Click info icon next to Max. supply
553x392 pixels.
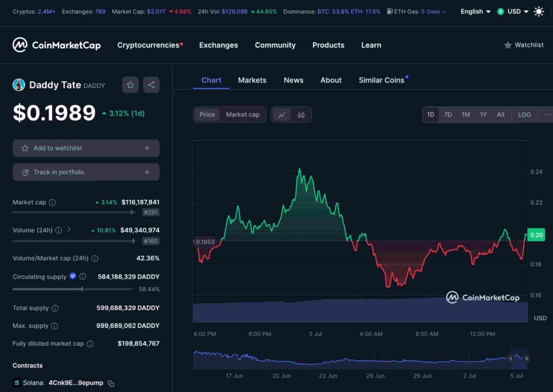pyautogui.click(x=55, y=326)
